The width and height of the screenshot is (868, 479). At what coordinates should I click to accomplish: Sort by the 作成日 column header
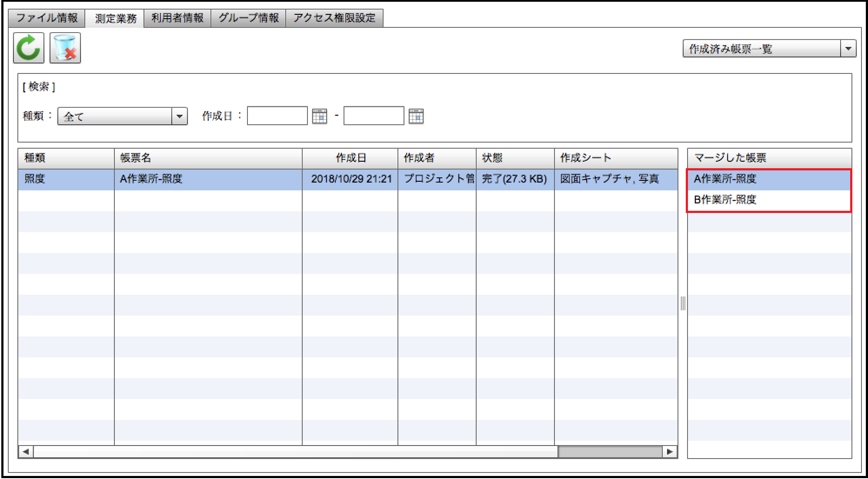[350, 158]
